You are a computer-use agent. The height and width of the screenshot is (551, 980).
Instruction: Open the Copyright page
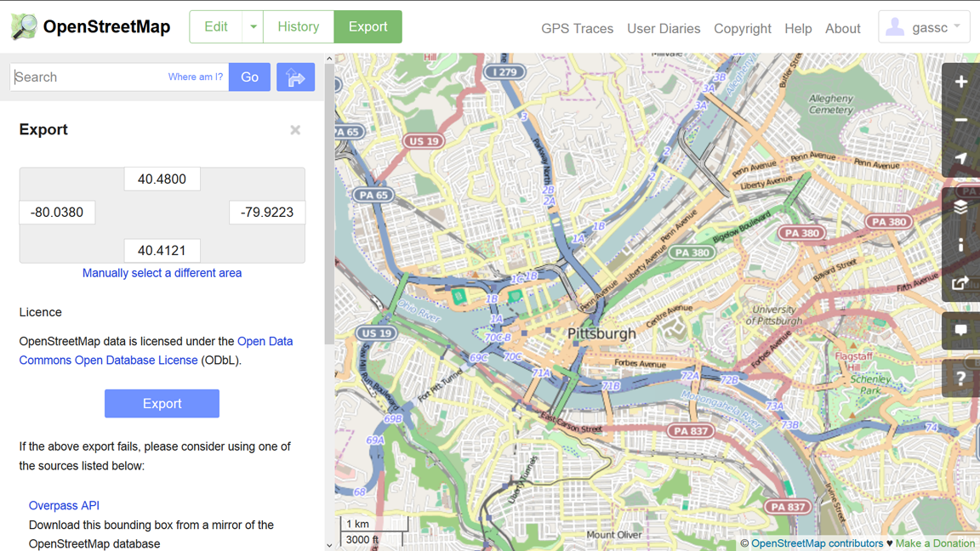[x=743, y=29]
